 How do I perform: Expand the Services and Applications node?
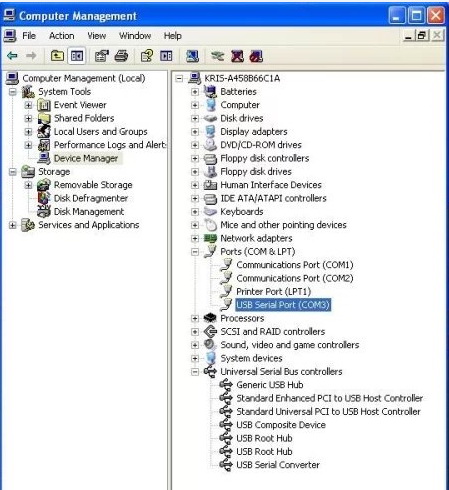coord(13,225)
